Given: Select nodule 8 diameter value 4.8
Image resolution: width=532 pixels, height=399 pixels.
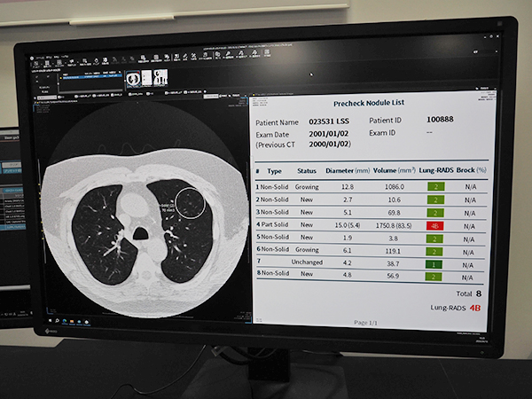Looking at the screenshot, I should point(347,275).
